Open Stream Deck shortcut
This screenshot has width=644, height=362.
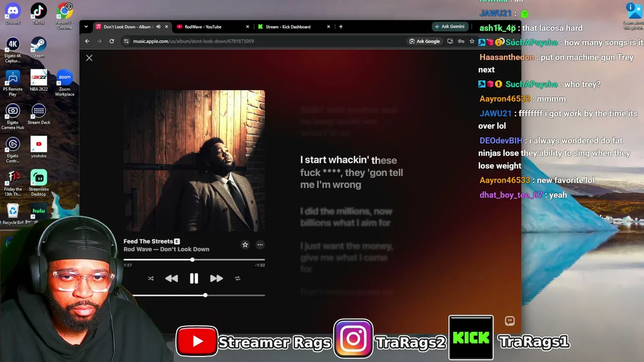(x=39, y=114)
